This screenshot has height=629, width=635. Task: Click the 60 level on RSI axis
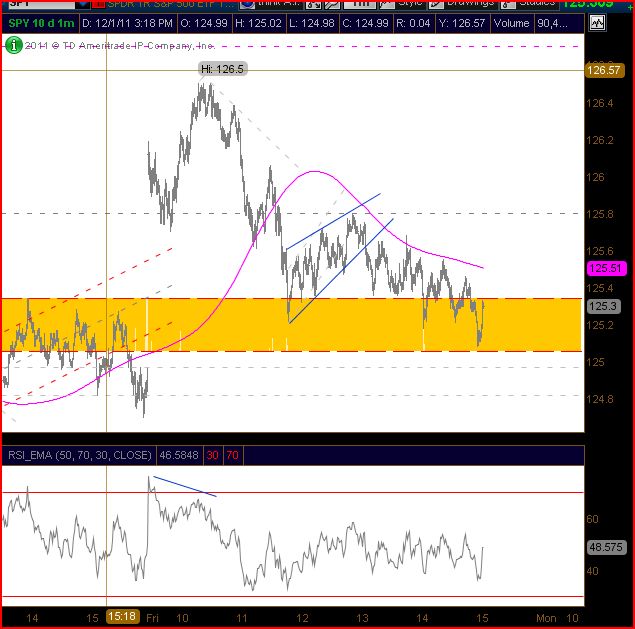tap(592, 519)
